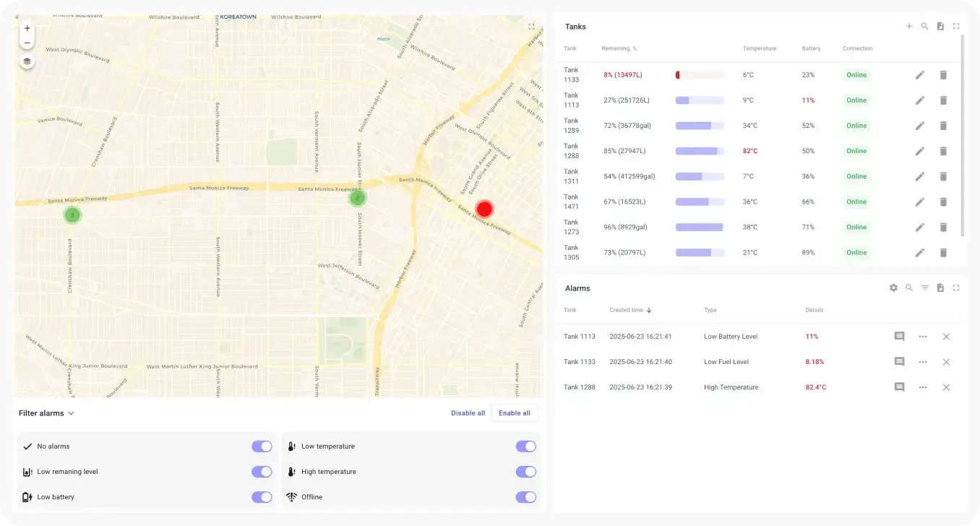
Task: Click the Online status of Tank 1311
Action: 856,176
